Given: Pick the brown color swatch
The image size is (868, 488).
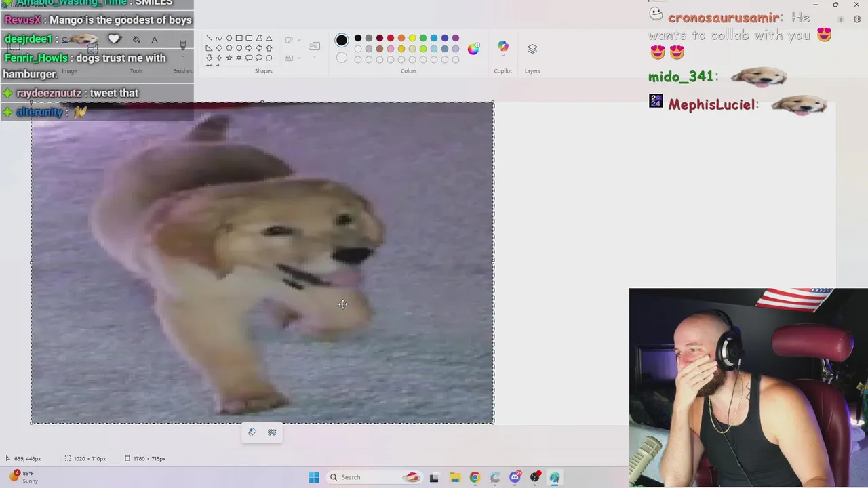Looking at the screenshot, I should 380,49.
